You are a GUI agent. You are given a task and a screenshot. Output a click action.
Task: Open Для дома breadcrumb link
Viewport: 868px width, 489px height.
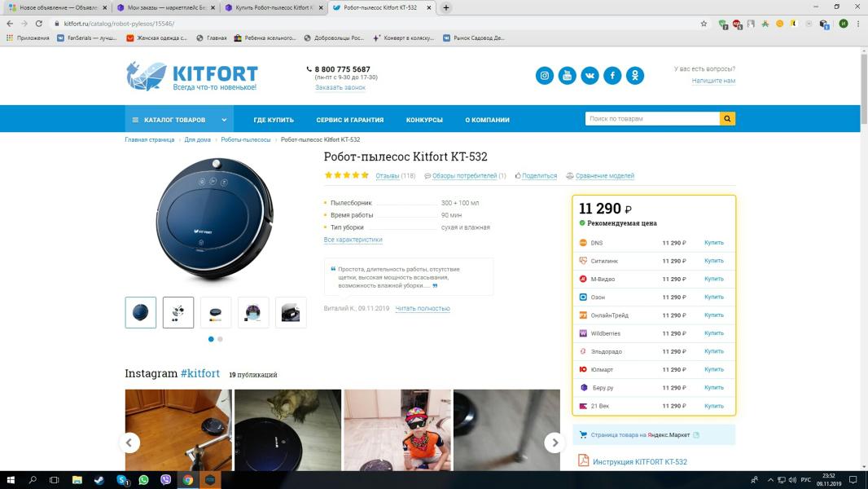pyautogui.click(x=197, y=139)
